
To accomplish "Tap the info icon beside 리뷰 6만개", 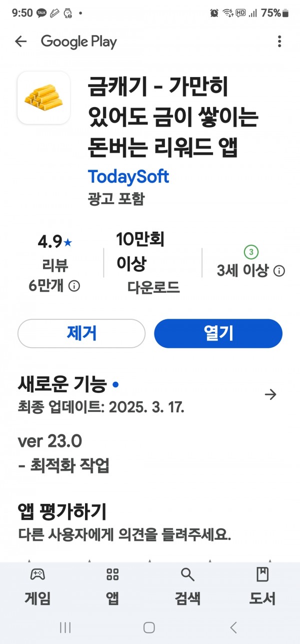I will 74,286.
